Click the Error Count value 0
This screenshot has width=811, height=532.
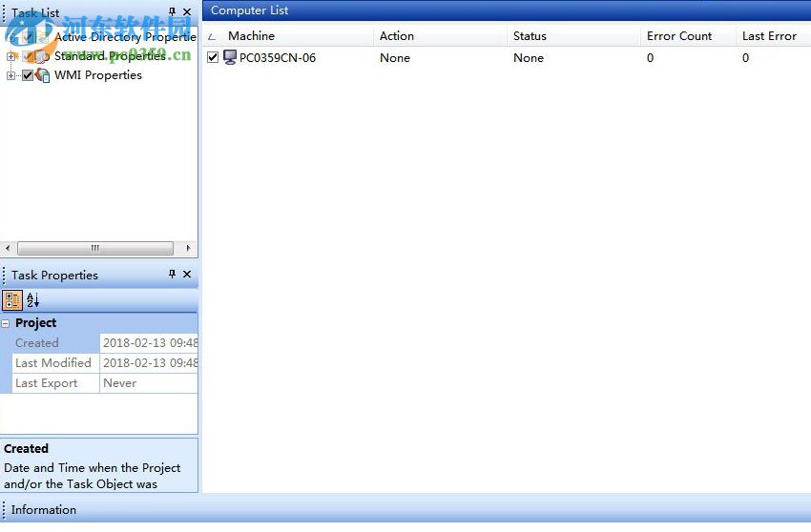650,58
